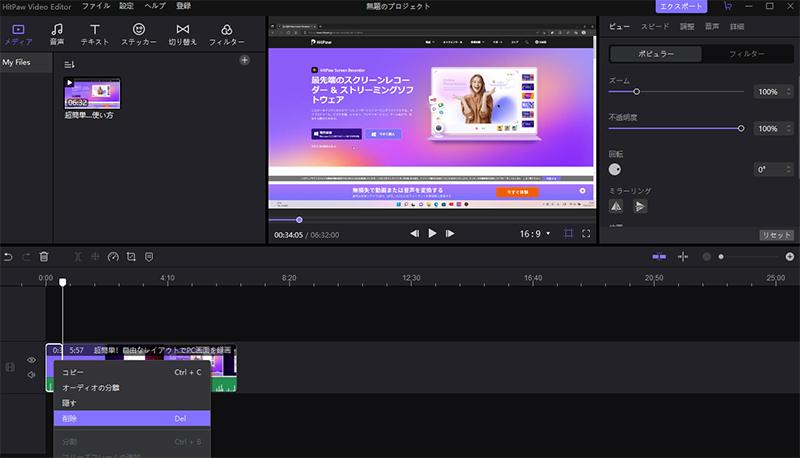The image size is (800, 458).
Task: Click the speed gauge icon in timeline toolbar
Action: pos(113,257)
